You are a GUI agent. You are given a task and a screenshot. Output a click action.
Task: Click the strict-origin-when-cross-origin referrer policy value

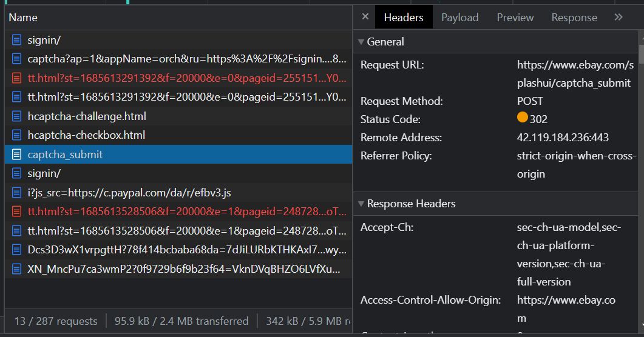[x=576, y=165]
